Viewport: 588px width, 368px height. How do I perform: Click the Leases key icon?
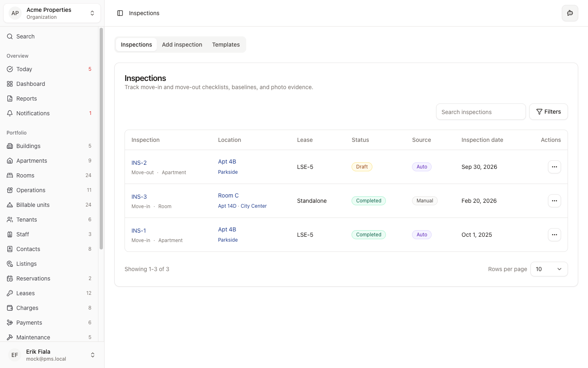(x=10, y=293)
